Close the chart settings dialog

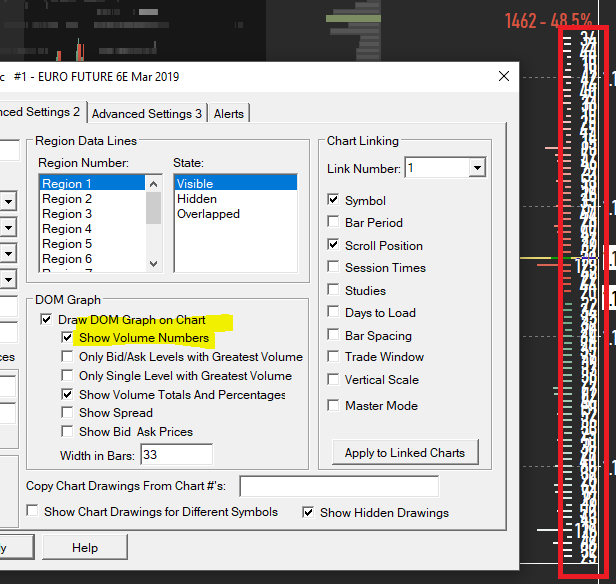click(x=504, y=76)
